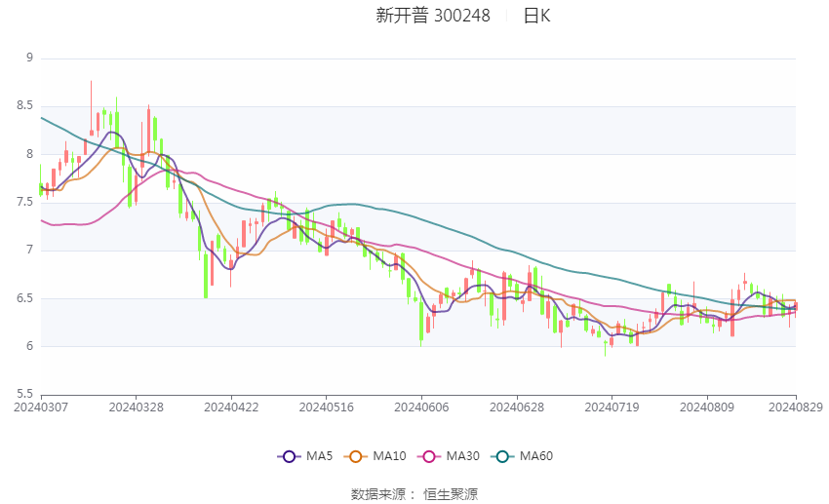Click the 20240606 date axis label
This screenshot has width=829, height=504.
click(x=421, y=407)
